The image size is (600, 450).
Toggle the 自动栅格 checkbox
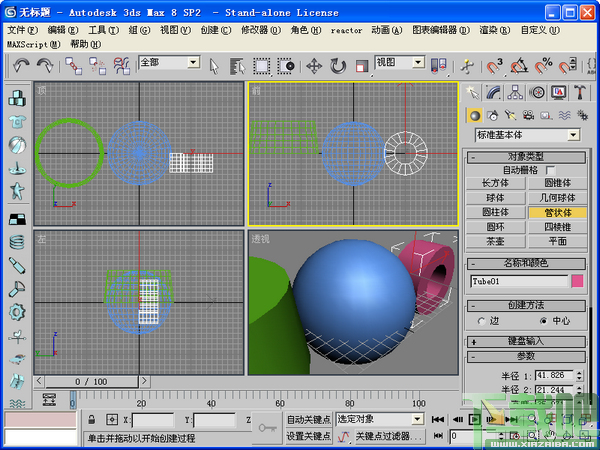549,171
